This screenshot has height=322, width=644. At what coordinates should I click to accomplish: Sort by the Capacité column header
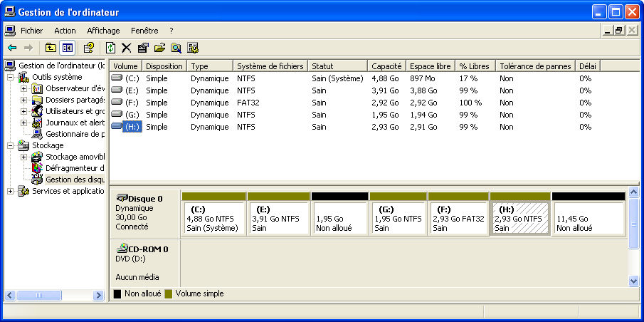coord(386,66)
